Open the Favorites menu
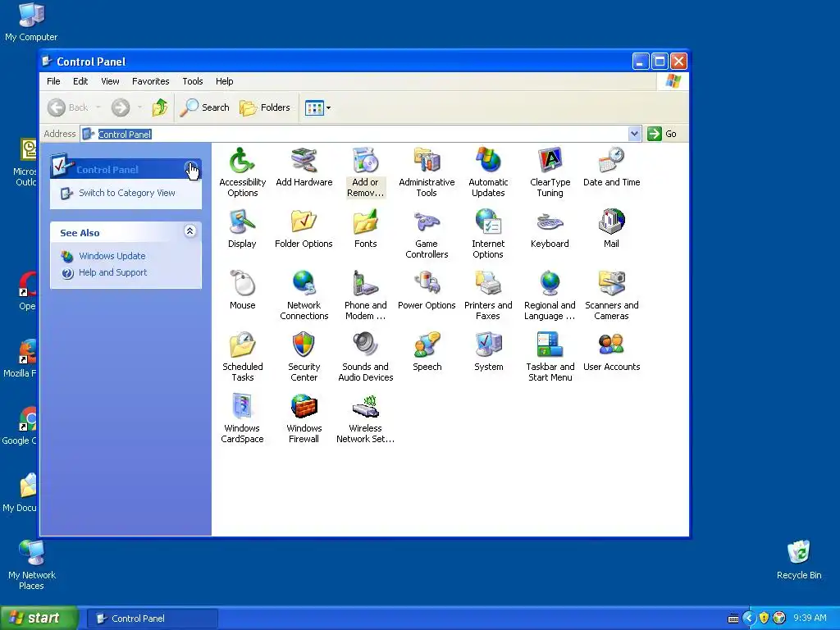 [151, 81]
